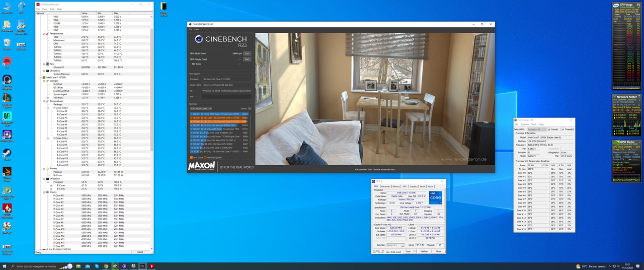Click the Cinebench title bar icon
Screen dimensions: 644x270
click(190, 24)
